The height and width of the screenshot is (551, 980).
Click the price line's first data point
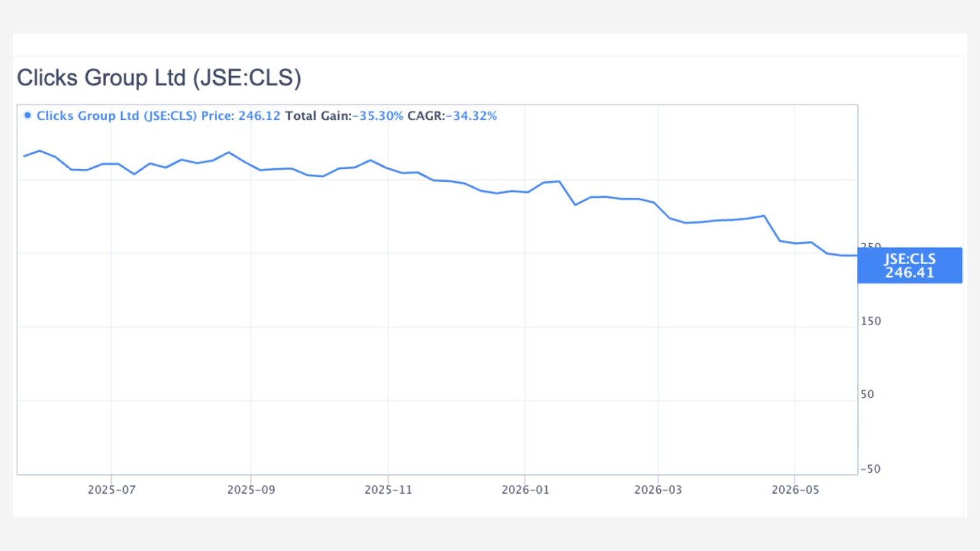coord(24,156)
